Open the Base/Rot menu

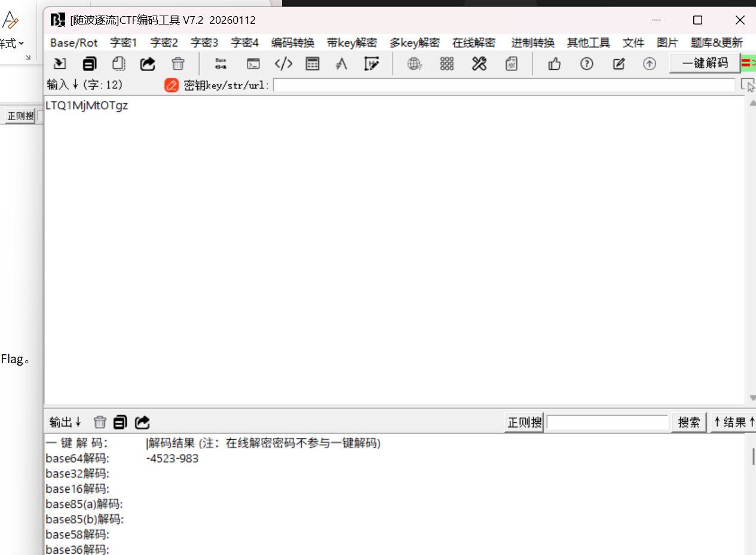click(74, 43)
